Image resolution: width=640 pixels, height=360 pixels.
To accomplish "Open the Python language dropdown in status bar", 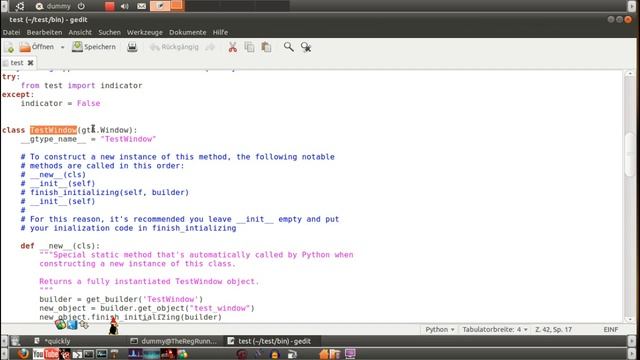I will (440, 329).
